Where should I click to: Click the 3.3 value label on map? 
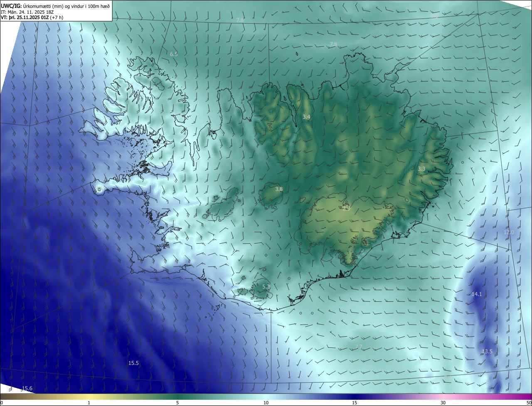[421, 169]
